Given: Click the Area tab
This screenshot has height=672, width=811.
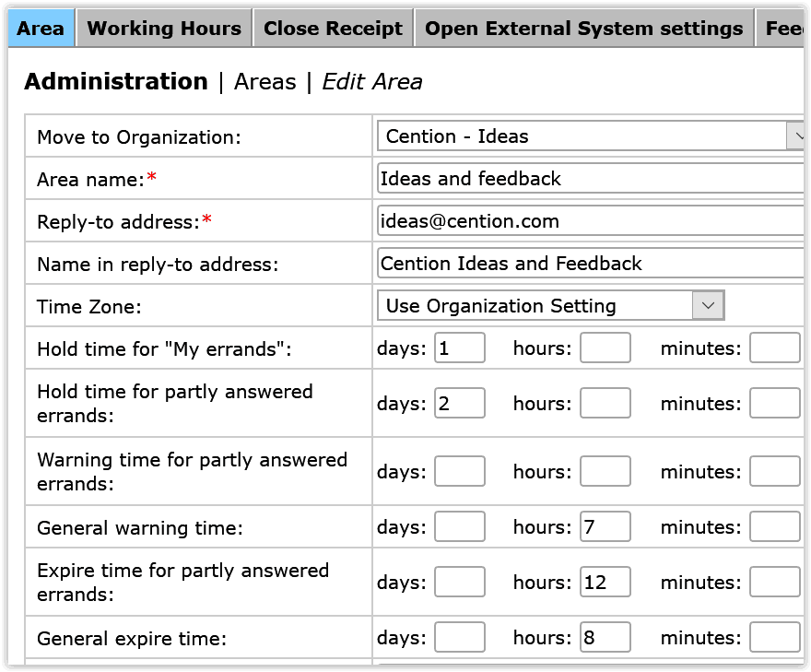Looking at the screenshot, I should coord(41,29).
